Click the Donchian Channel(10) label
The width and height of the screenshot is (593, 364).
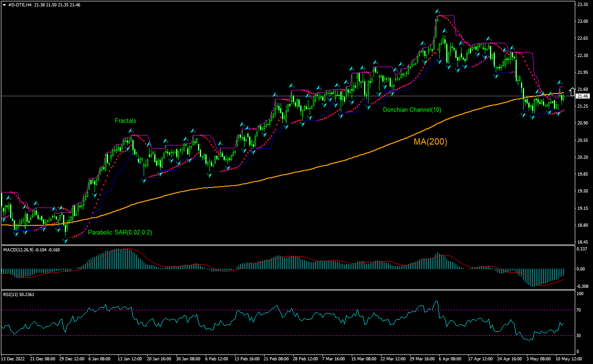tap(412, 110)
